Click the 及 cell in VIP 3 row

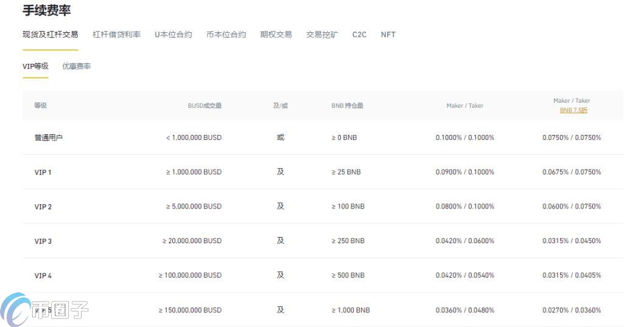click(x=281, y=241)
